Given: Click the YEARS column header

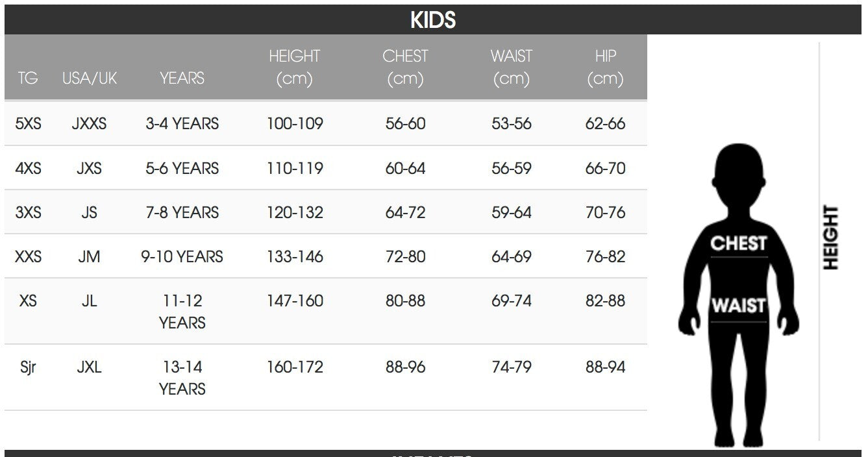Looking at the screenshot, I should coord(182,79).
